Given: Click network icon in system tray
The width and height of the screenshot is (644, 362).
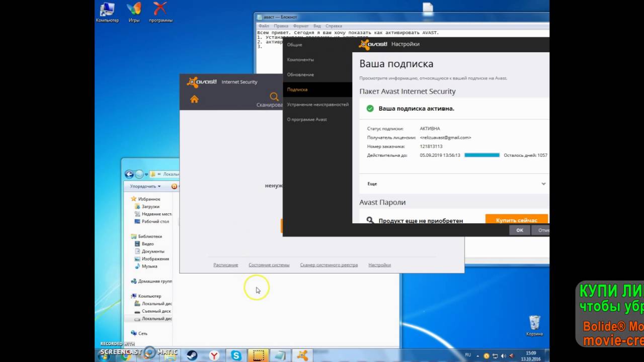Looking at the screenshot, I should (x=496, y=355).
